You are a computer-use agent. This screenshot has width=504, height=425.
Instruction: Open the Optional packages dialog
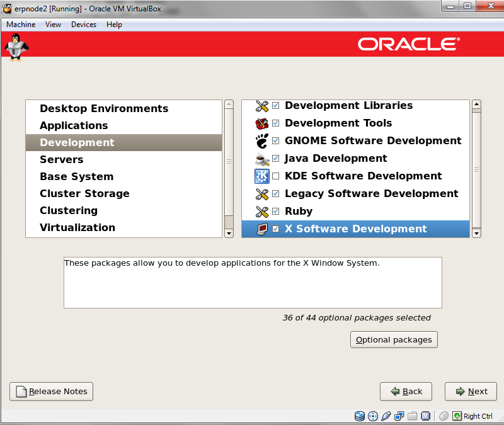coord(394,340)
